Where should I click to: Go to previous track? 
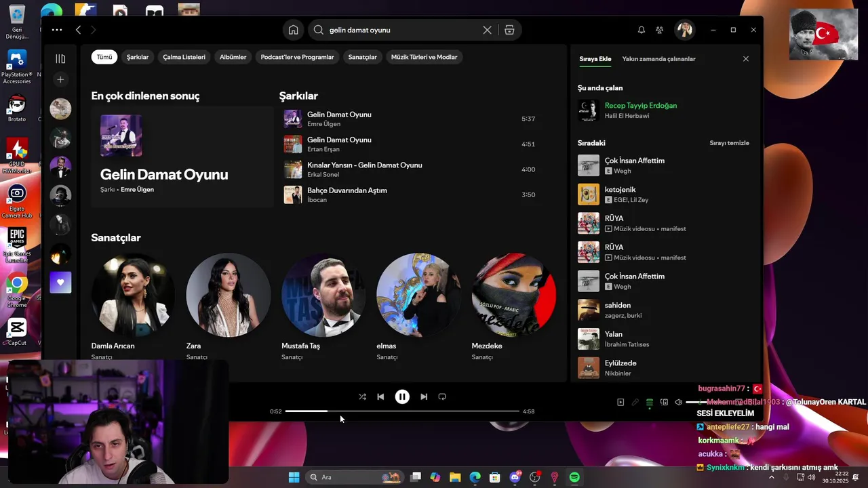(380, 396)
